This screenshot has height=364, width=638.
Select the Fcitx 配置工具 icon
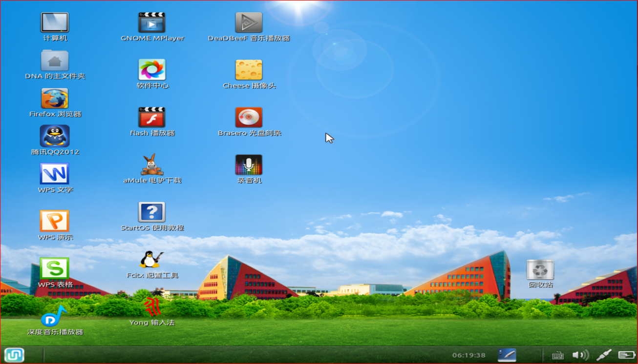[x=152, y=260]
